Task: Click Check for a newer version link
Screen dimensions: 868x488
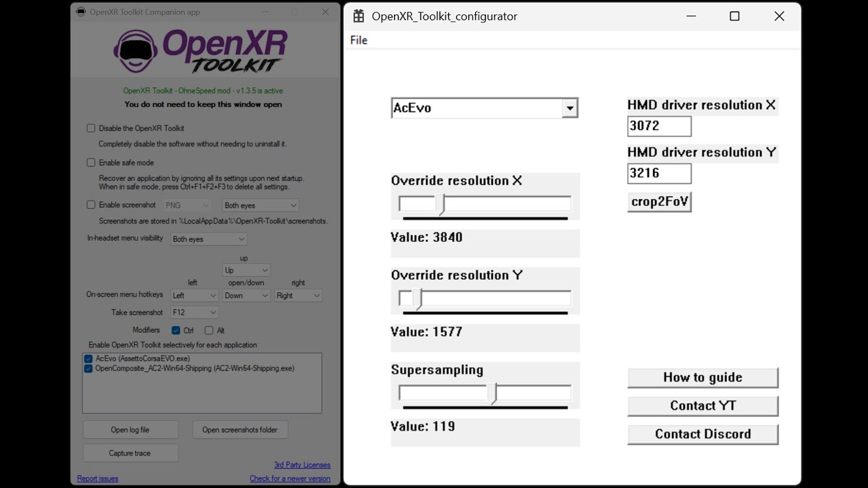Action: 290,479
